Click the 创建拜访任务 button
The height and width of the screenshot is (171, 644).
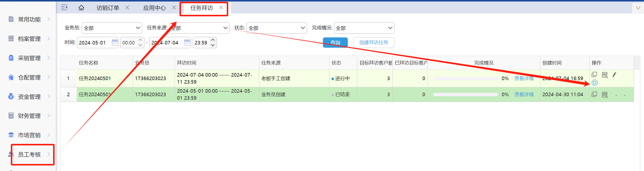(x=373, y=42)
